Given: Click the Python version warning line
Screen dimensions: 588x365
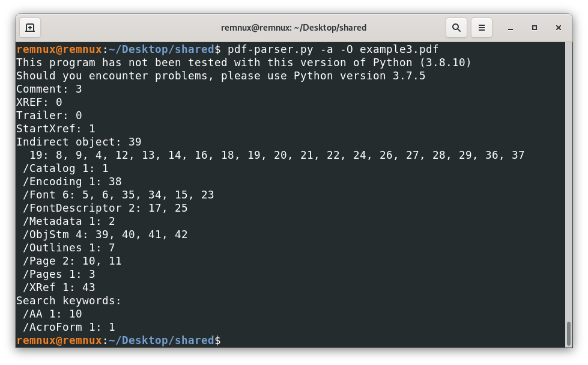Looking at the screenshot, I should pos(243,63).
